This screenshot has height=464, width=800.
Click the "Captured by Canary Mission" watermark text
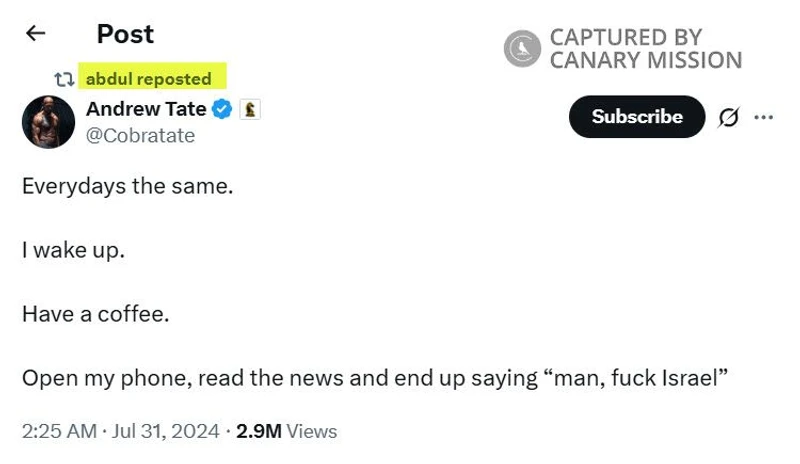[645, 48]
